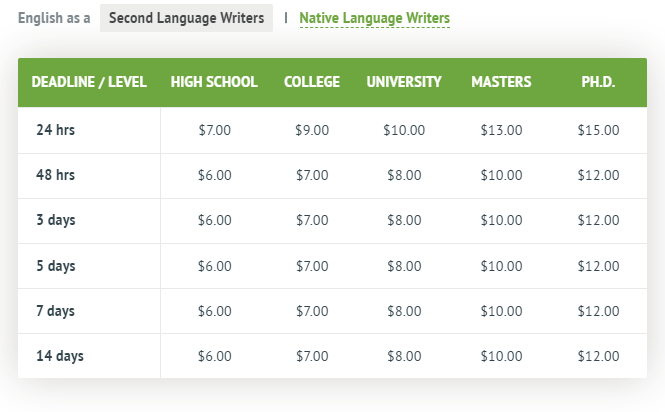665x412 pixels.
Task: Switch to Native Language Writers tab
Action: tap(374, 18)
